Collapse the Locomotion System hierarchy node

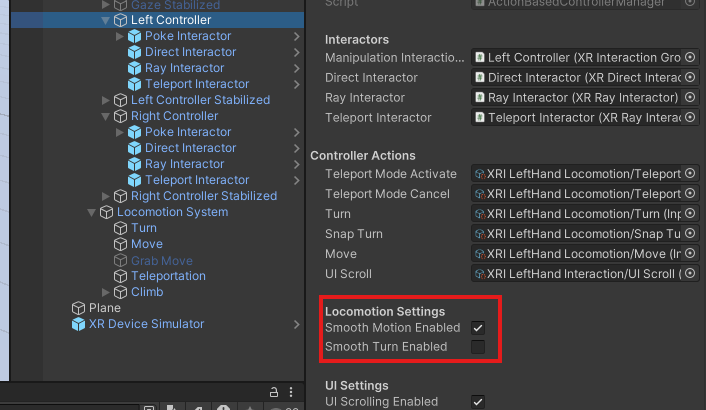(92, 212)
